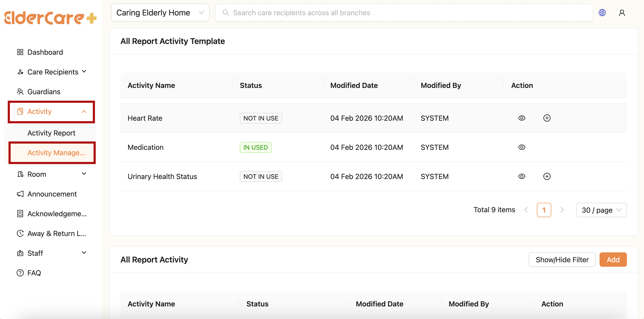
Task: Expand the Care Recipients submenu
Action: coord(53,72)
